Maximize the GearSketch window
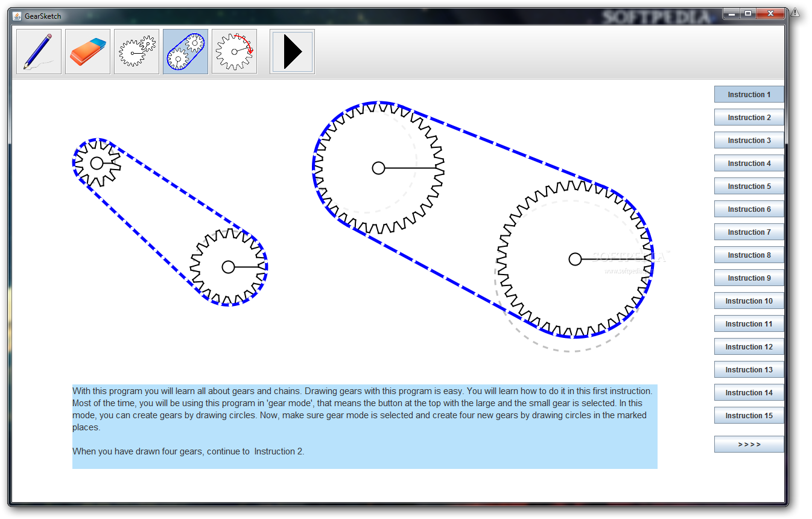 [748, 13]
